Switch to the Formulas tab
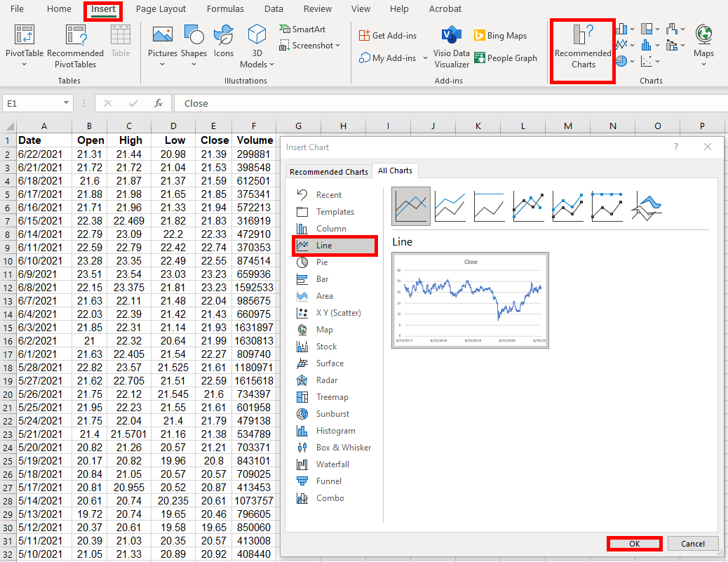 [x=225, y=9]
